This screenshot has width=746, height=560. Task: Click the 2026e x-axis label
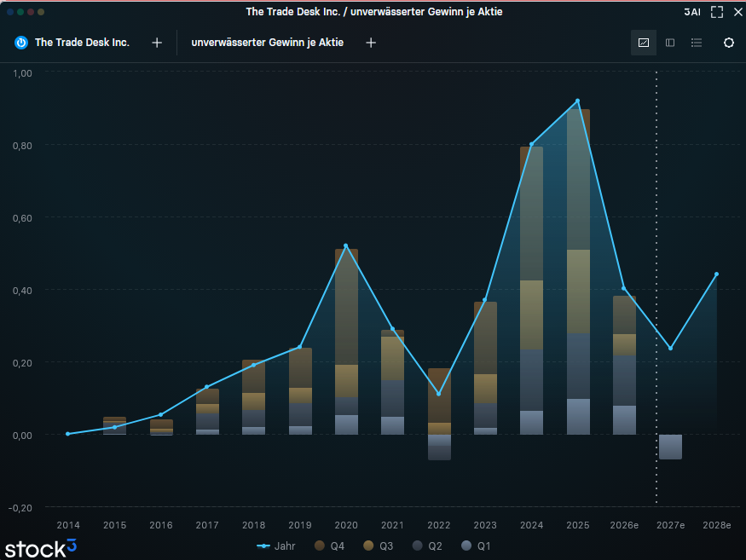point(624,525)
